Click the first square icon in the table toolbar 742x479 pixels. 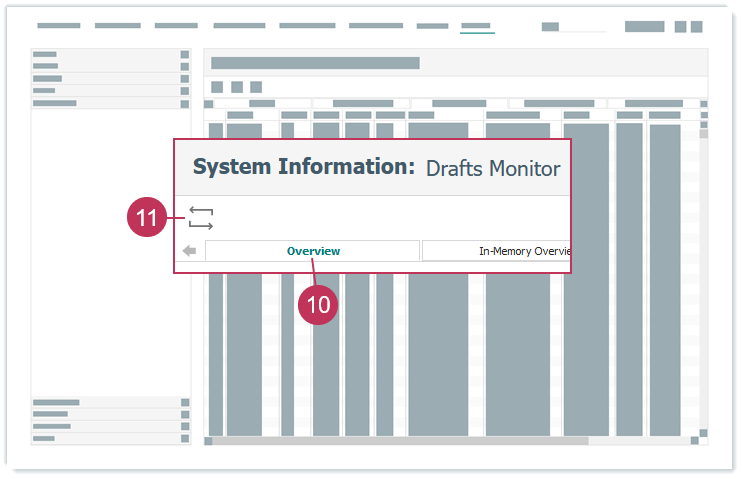[217, 87]
